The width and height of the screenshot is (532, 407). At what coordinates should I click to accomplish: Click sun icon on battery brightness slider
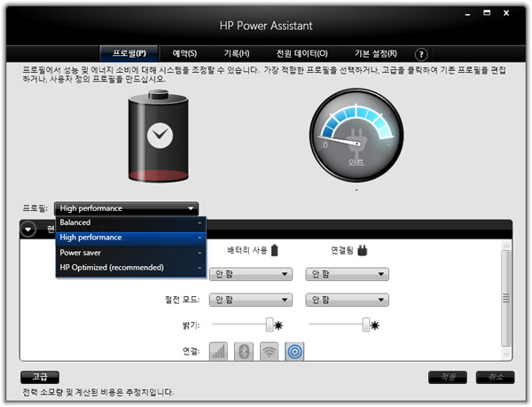278,326
